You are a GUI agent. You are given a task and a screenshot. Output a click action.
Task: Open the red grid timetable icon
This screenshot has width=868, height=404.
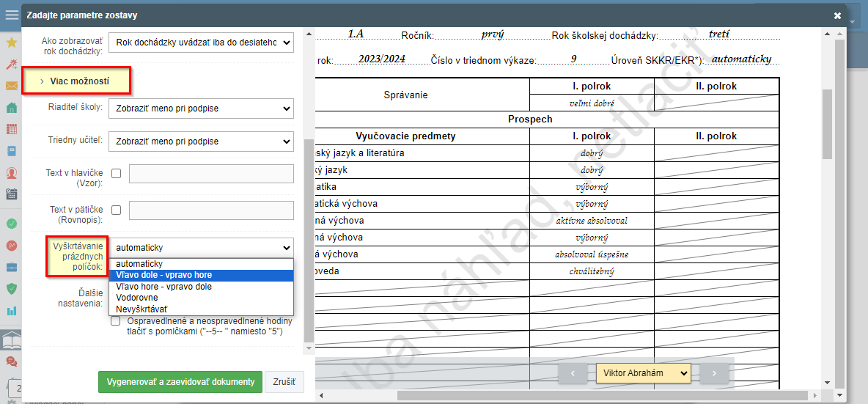[x=11, y=130]
